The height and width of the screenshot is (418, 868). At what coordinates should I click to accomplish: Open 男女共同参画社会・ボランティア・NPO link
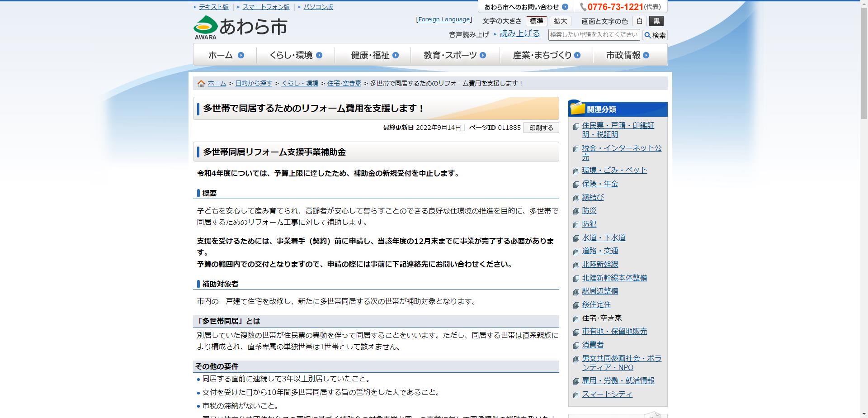click(622, 363)
